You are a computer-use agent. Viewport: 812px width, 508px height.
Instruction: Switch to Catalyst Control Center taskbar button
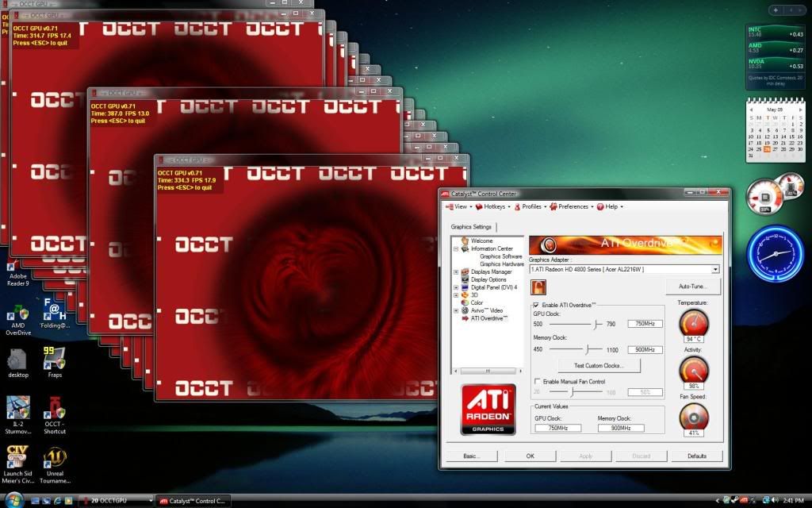195,501
